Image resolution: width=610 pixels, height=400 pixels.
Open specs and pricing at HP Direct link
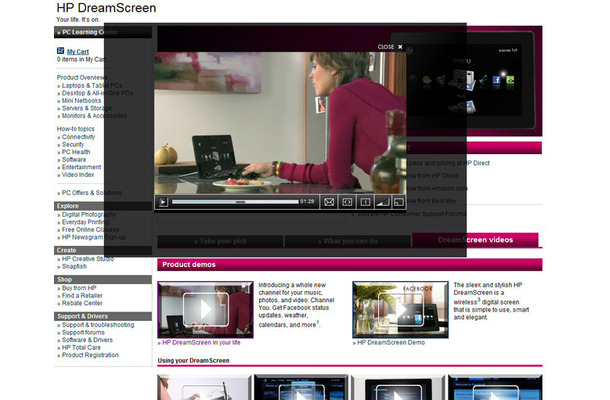click(x=449, y=163)
